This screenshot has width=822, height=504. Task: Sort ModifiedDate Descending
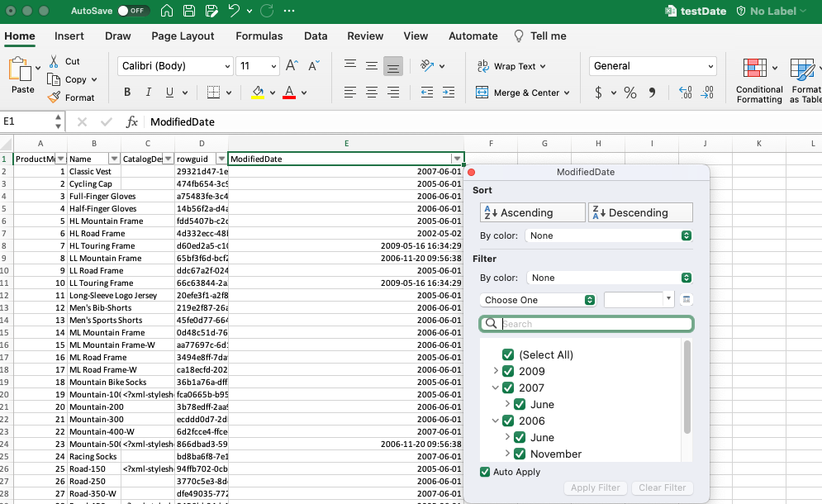(x=640, y=212)
